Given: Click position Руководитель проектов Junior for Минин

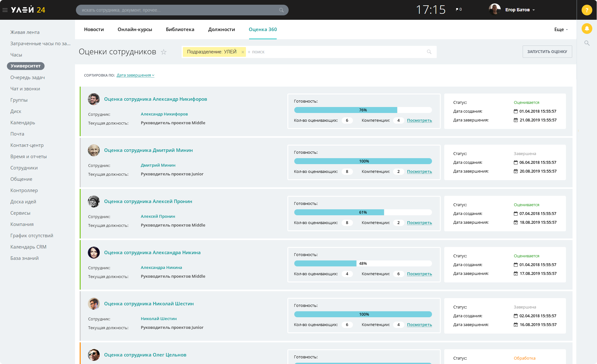Looking at the screenshot, I should point(172,174).
